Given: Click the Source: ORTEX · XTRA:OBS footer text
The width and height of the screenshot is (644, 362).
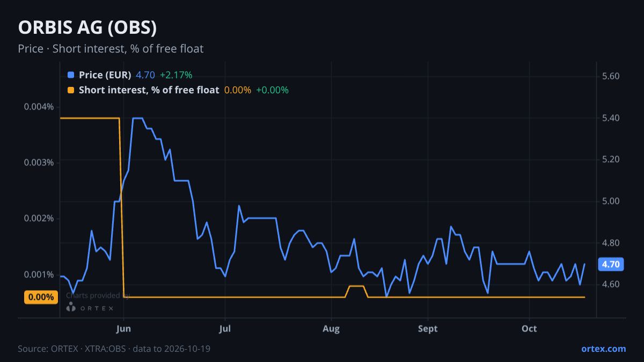Looking at the screenshot, I should [114, 349].
